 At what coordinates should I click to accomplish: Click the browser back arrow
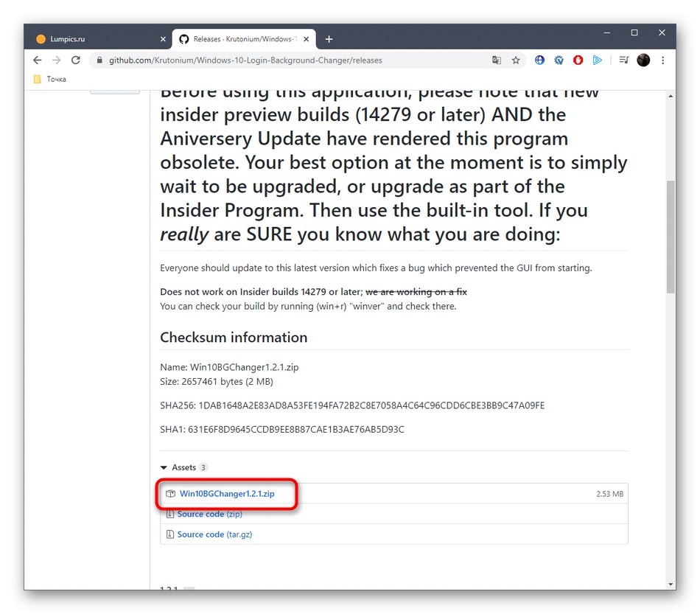[38, 60]
